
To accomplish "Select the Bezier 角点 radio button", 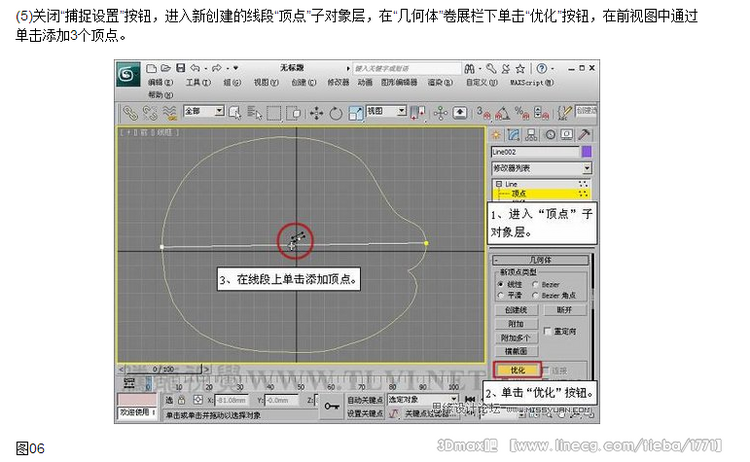I will point(535,295).
